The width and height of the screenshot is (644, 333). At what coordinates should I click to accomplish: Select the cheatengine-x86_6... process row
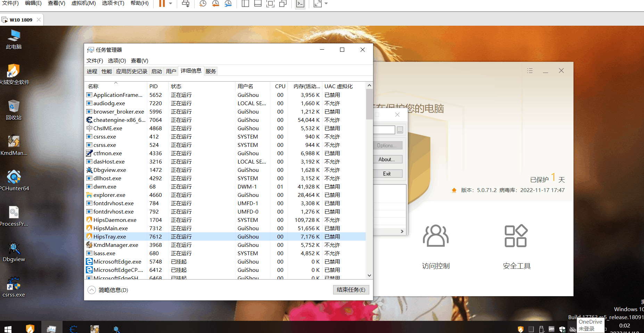click(225, 120)
